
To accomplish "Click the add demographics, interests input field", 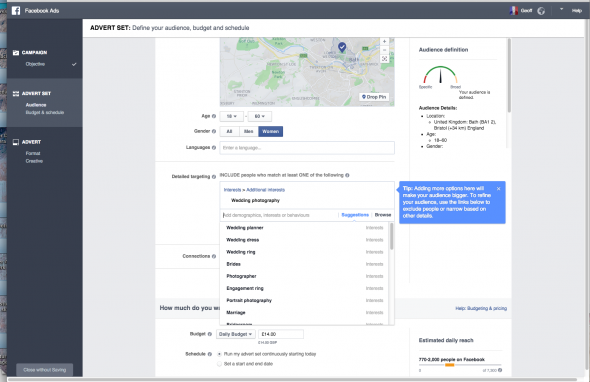I will click(x=279, y=215).
